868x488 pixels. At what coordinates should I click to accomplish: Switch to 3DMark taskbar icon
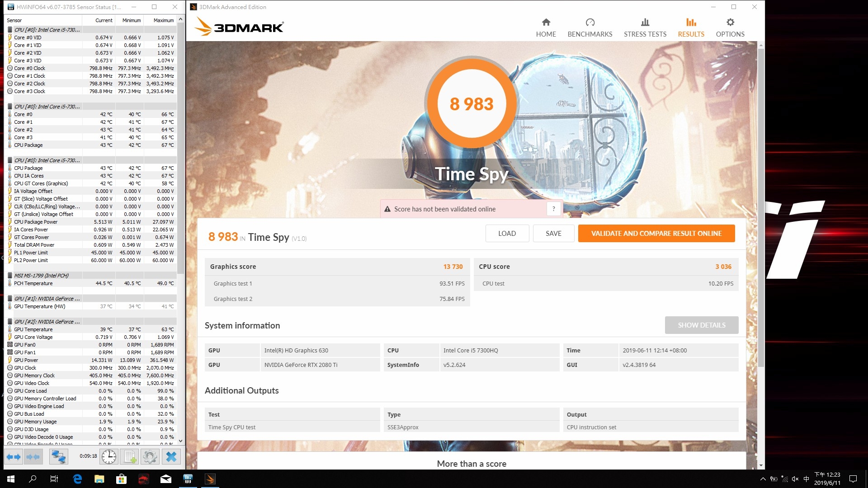coord(210,479)
